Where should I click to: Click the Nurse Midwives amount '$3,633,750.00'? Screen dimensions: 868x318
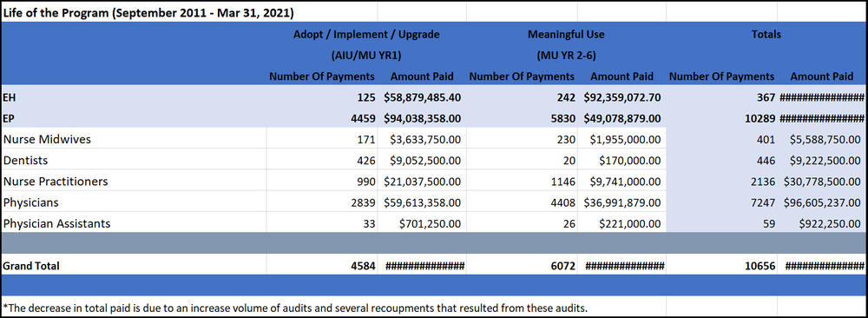tap(425, 140)
